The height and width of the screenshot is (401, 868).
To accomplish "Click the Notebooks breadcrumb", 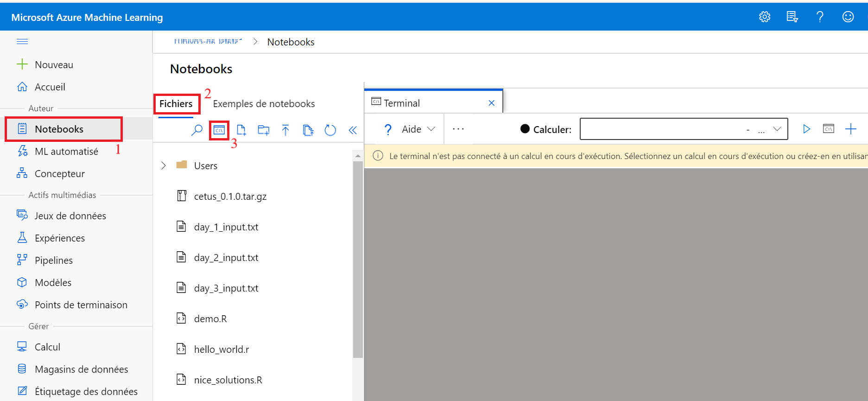I will (x=291, y=42).
